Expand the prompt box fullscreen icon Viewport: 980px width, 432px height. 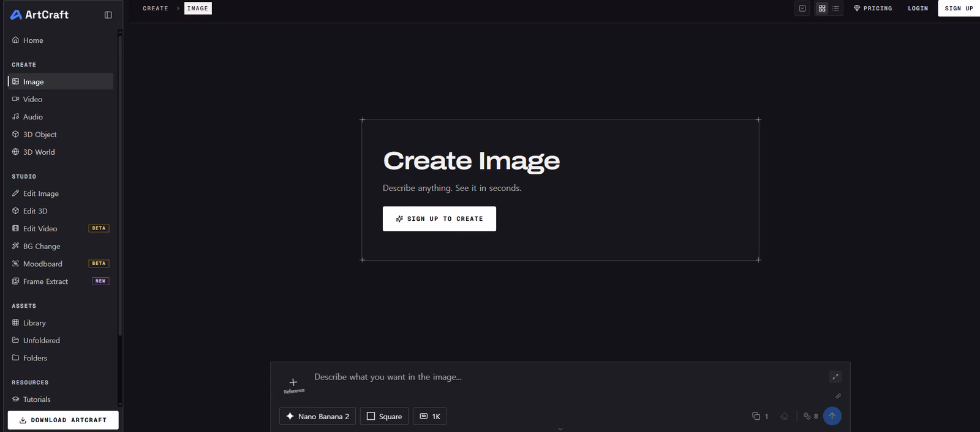tap(835, 377)
